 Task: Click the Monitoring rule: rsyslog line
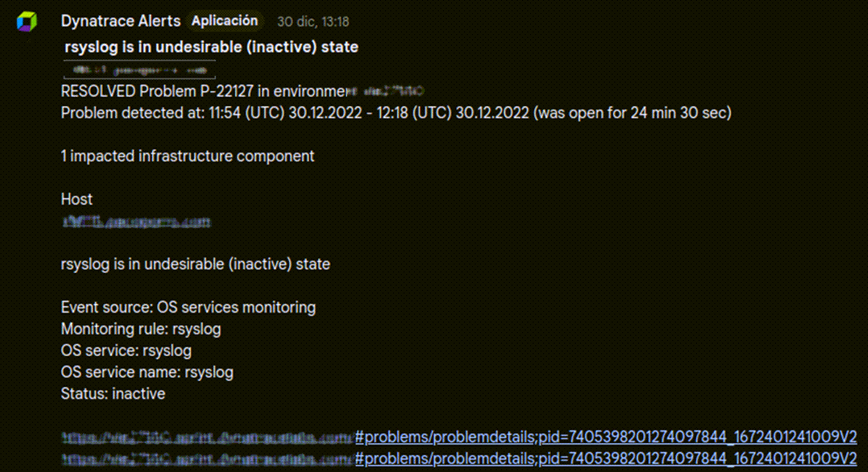(141, 328)
